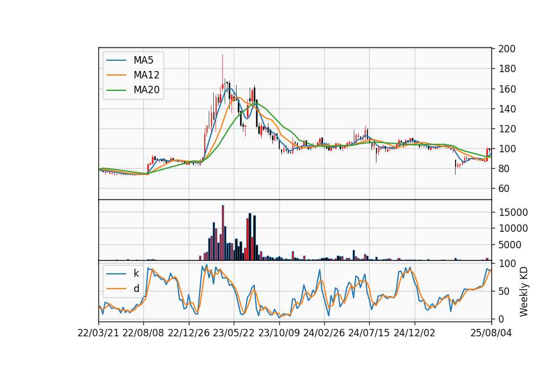Image resolution: width=546 pixels, height=392 pixels.
Task: Click the MA5 legend label
Action: pyautogui.click(x=143, y=60)
